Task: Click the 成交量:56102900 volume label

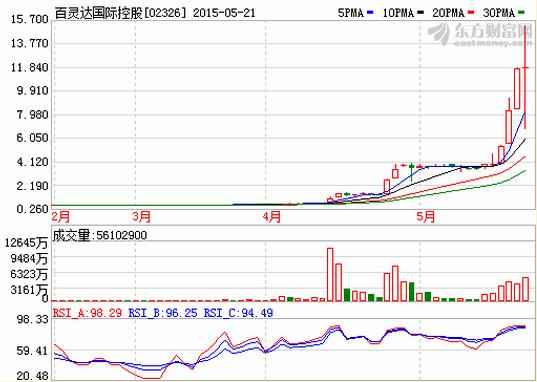Action: point(100,235)
